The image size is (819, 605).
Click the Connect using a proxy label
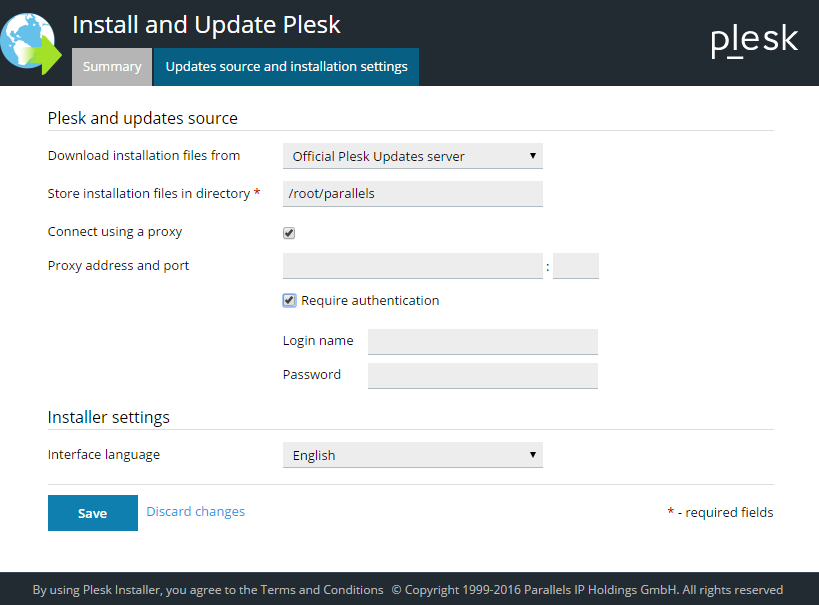pyautogui.click(x=115, y=232)
